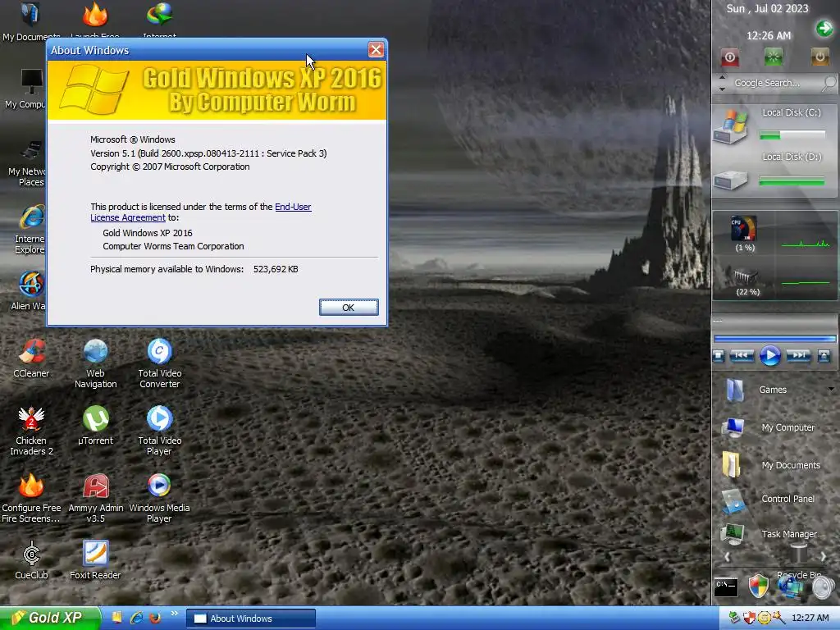Click search engine down arrow

click(722, 89)
